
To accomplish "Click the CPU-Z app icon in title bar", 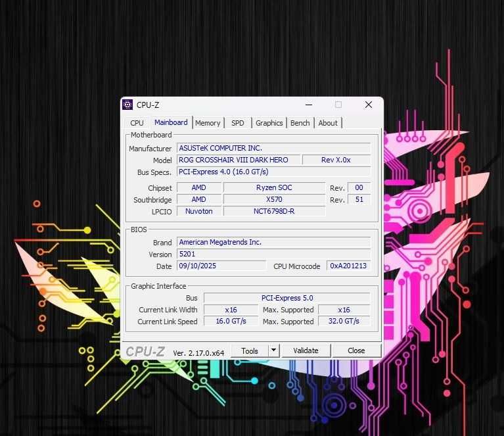I will (x=127, y=105).
